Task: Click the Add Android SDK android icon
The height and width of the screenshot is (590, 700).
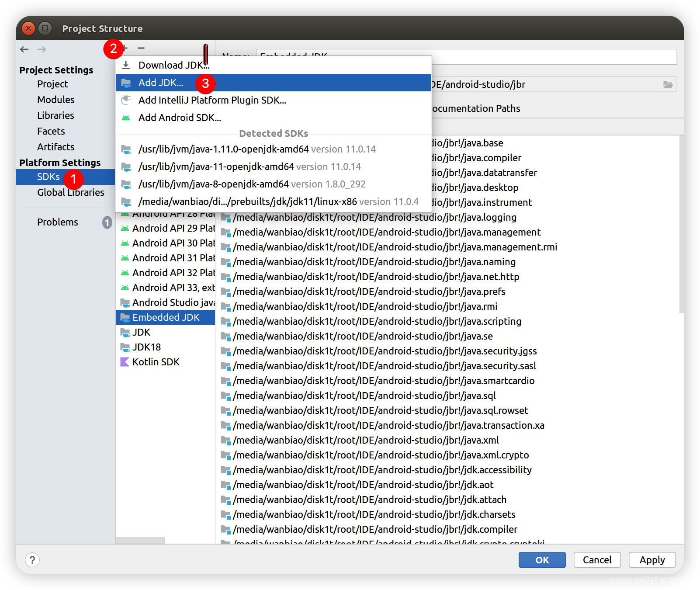Action: pyautogui.click(x=126, y=118)
